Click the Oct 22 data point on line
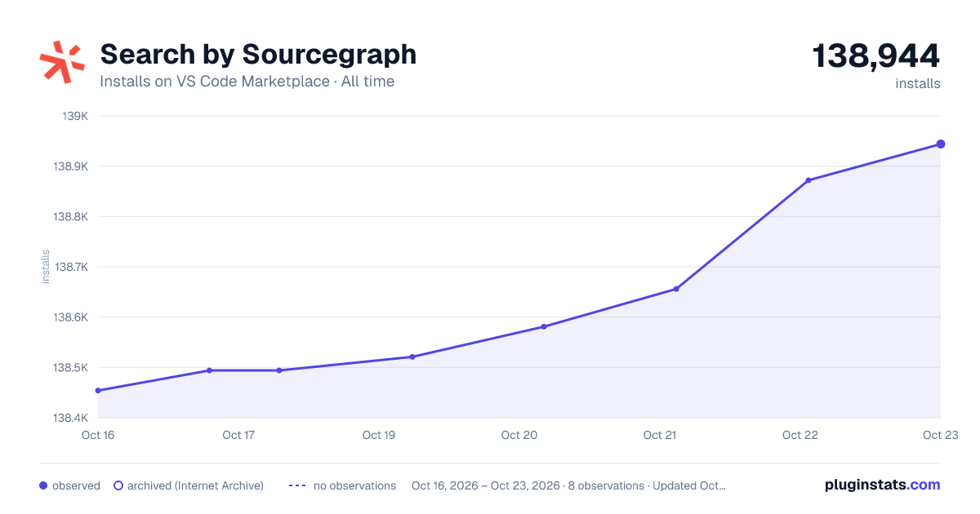980x514 pixels. click(808, 180)
